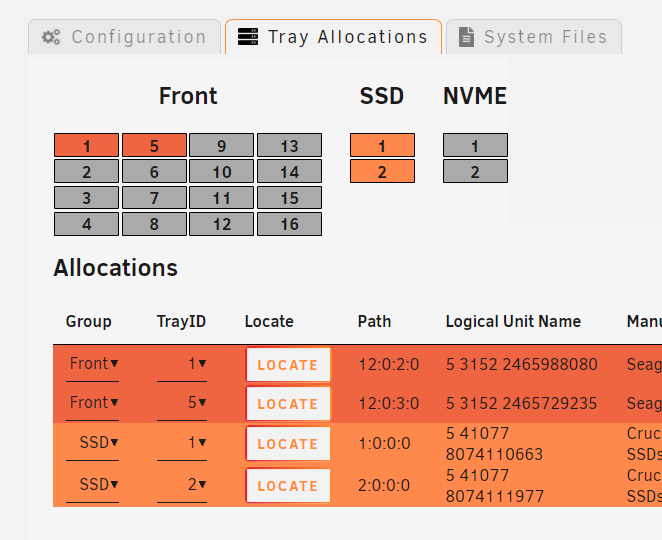Click the NVME section heading
Viewport: 662px width, 540px height.
475,96
